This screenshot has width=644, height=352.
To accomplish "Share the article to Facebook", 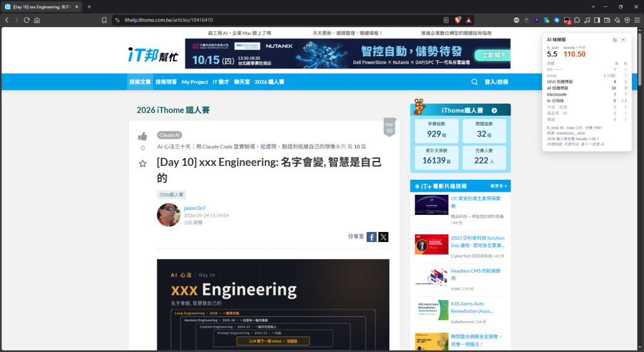I will coord(372,237).
